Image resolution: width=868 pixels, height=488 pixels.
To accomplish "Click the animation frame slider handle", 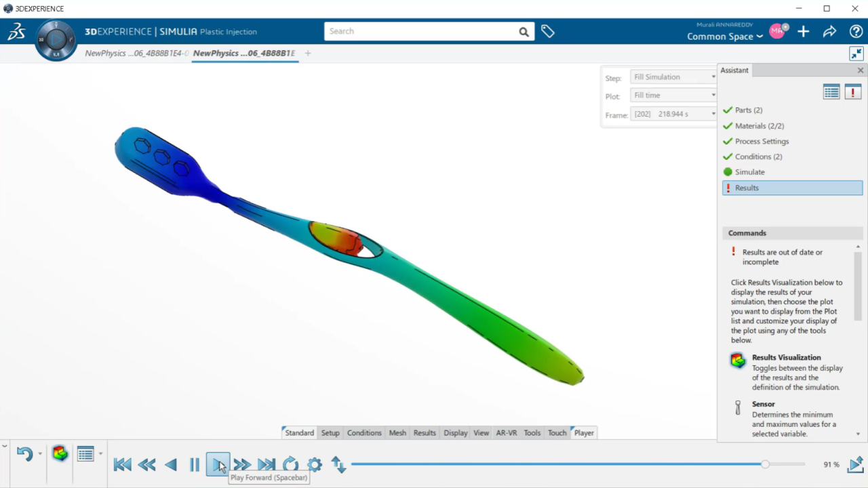I will coord(766,464).
